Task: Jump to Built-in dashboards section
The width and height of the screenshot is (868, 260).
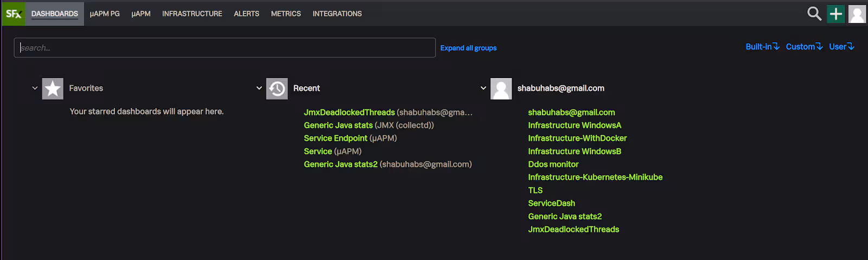Action: pyautogui.click(x=762, y=47)
